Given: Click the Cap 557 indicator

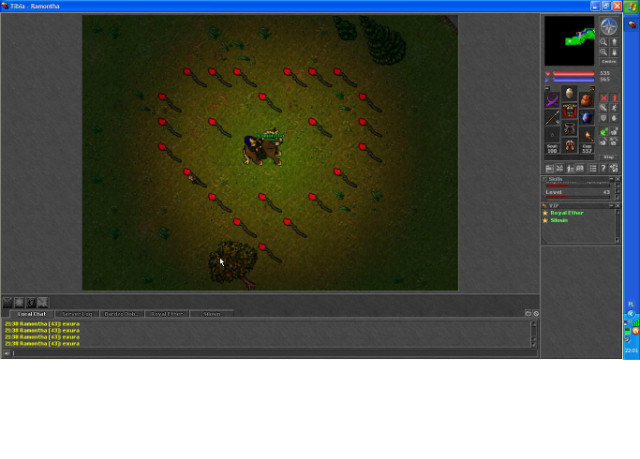Looking at the screenshot, I should 587,149.
